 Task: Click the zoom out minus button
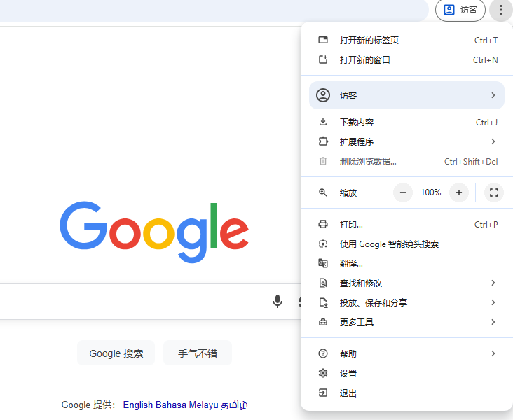403,192
